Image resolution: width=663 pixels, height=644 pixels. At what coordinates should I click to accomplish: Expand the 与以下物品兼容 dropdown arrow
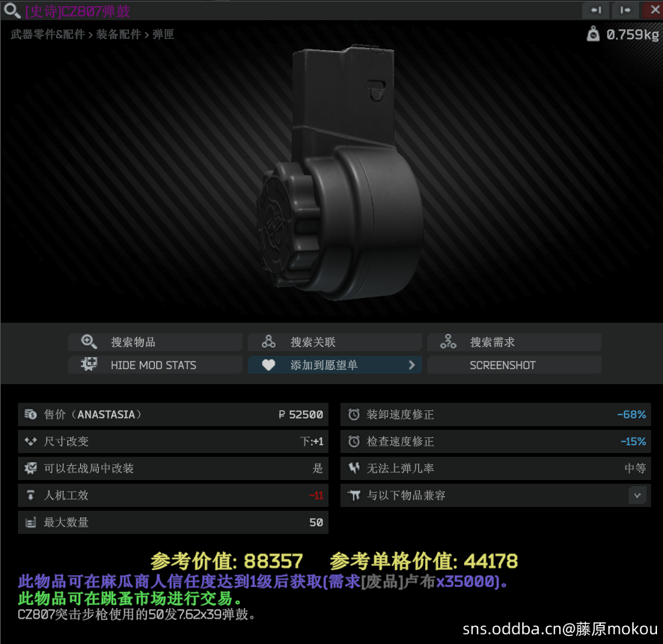(638, 496)
